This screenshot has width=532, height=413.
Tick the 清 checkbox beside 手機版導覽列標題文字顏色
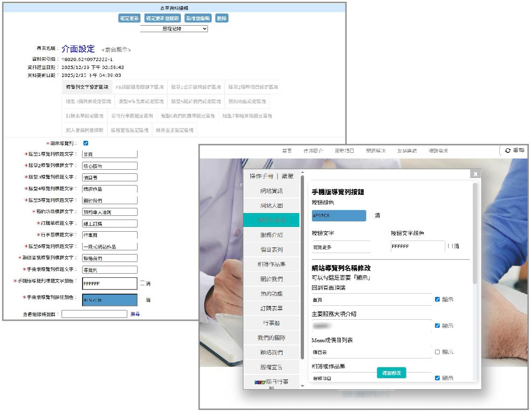(x=143, y=283)
